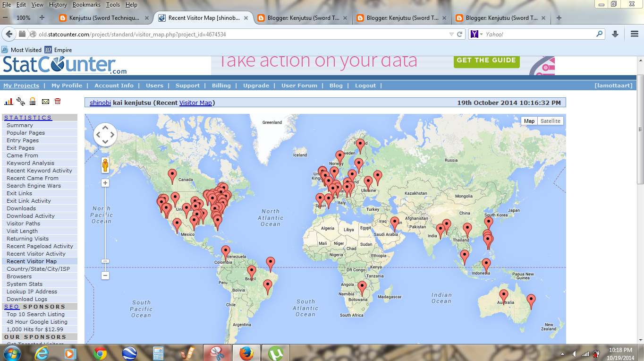This screenshot has width=644, height=361.
Task: Open URL history dropdown arrow
Action: (451, 34)
